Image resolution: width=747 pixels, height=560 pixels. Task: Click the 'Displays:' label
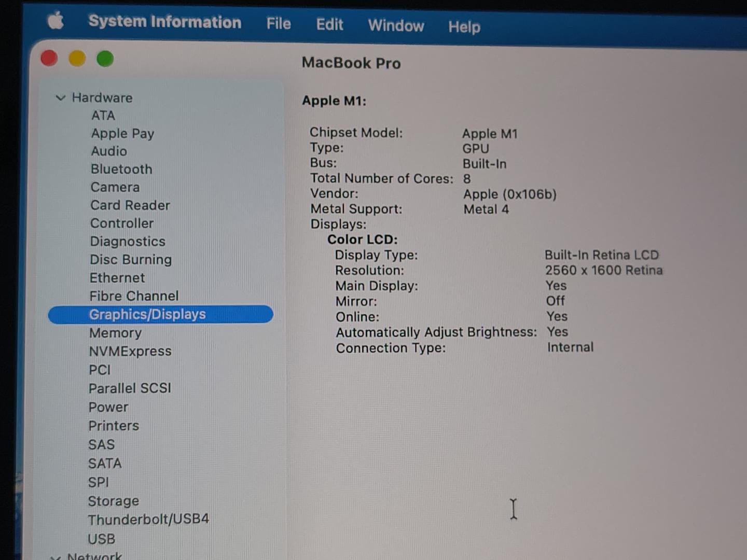338,224
